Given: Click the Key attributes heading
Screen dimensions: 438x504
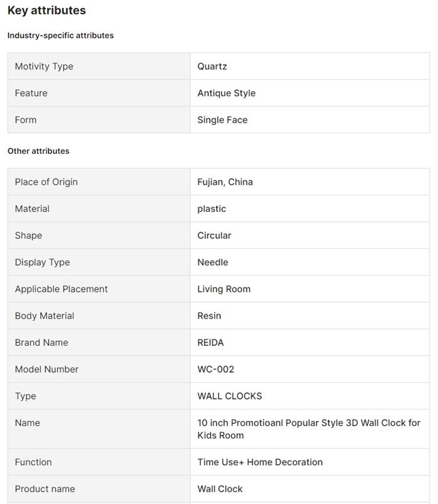Looking at the screenshot, I should [46, 11].
